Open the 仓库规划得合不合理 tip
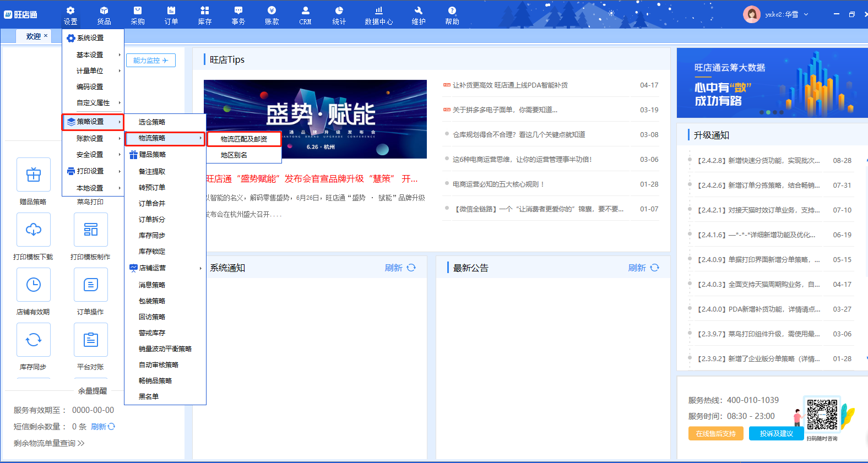 [519, 135]
